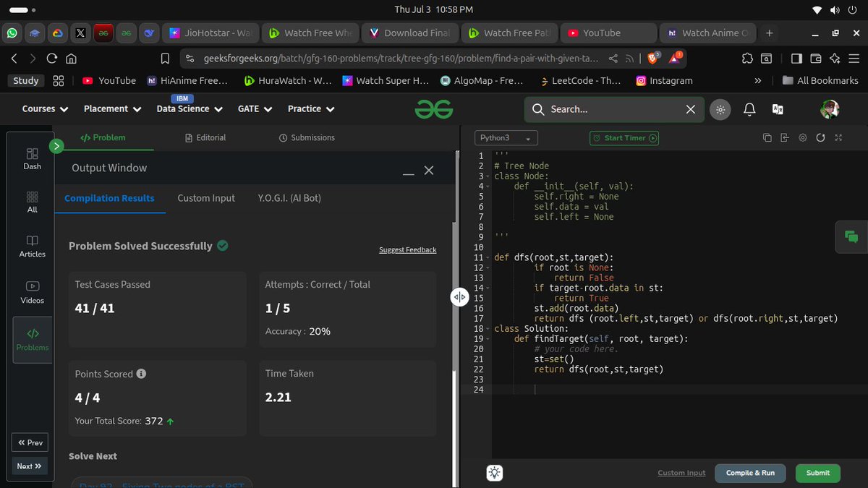Click the Submit button

pyautogui.click(x=818, y=473)
